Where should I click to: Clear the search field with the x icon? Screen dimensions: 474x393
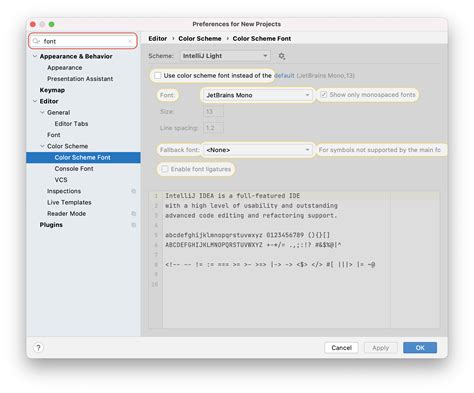coord(130,41)
